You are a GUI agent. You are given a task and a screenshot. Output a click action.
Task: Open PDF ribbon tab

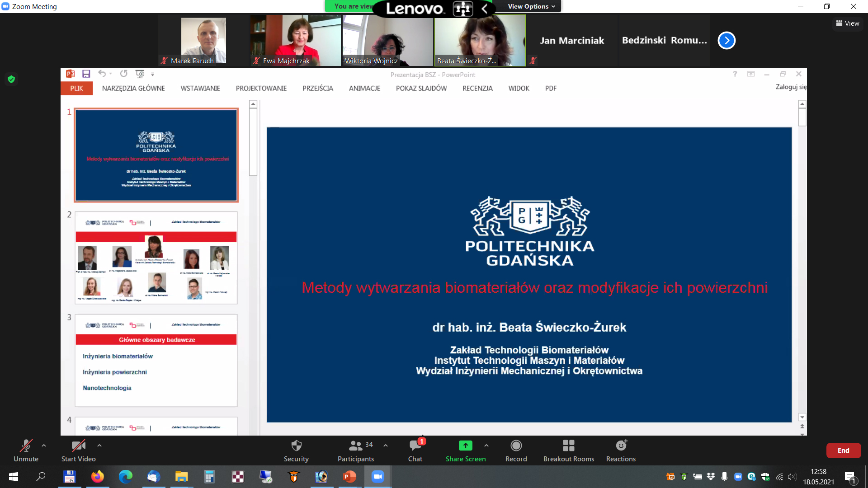(x=551, y=88)
